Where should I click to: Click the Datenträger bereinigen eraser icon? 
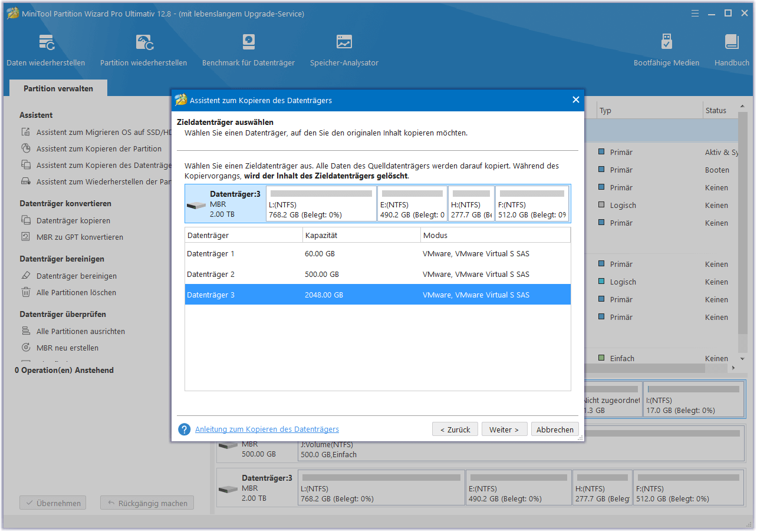(26, 276)
